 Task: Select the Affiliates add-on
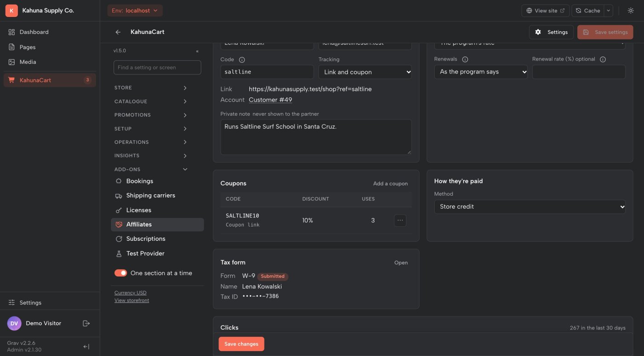pyautogui.click(x=157, y=225)
